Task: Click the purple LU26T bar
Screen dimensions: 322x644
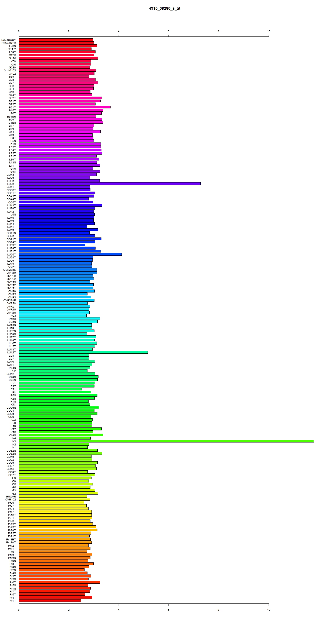Action: click(109, 184)
